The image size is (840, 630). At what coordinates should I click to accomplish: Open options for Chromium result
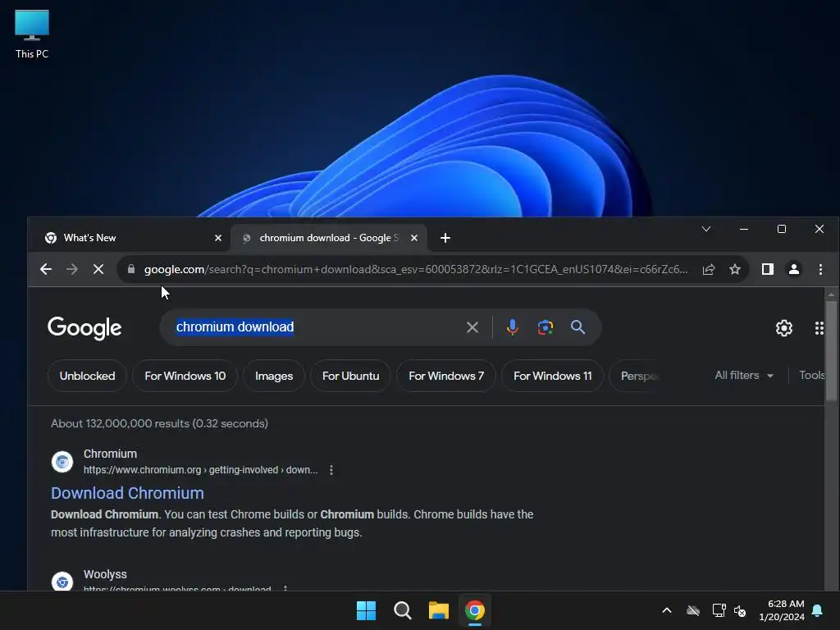click(331, 470)
